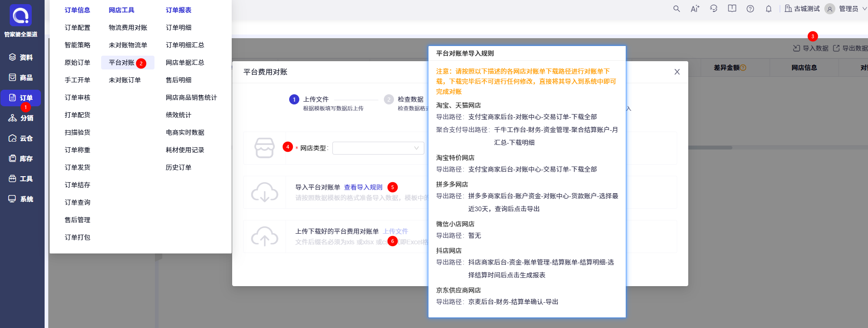The height and width of the screenshot is (328, 868).
Task: Open the 系统 sidebar module
Action: click(x=21, y=199)
